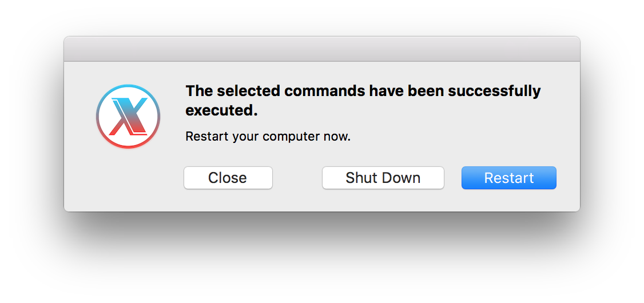
Task: Click the bold success message heading
Action: click(363, 100)
